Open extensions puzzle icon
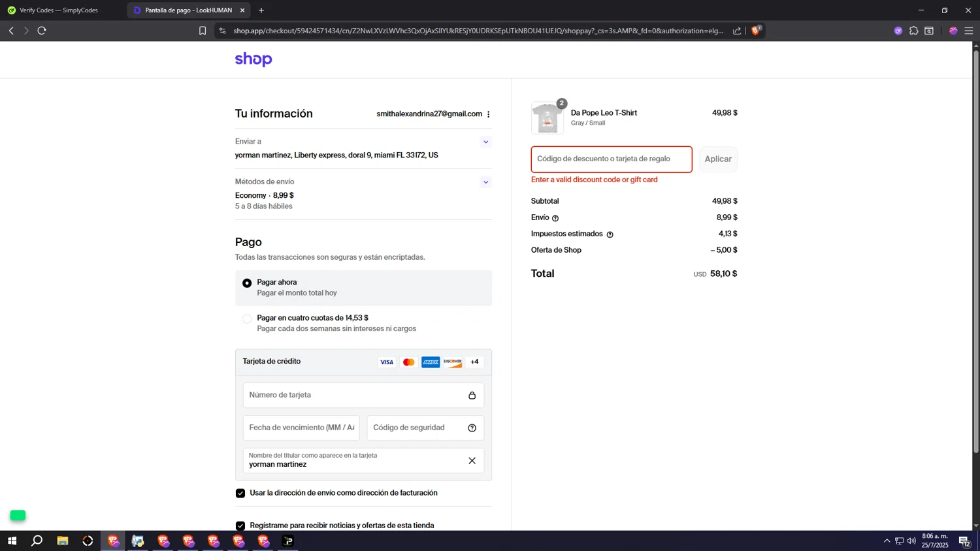The image size is (980, 551). click(914, 31)
